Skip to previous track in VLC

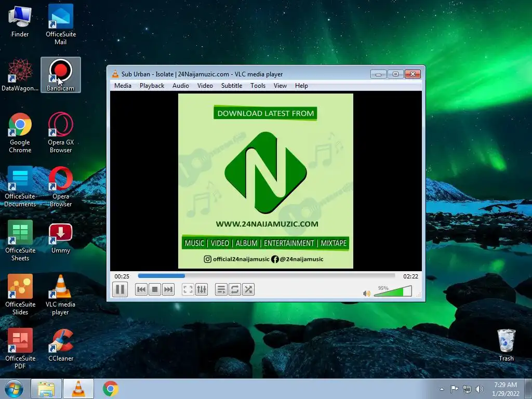tap(141, 289)
